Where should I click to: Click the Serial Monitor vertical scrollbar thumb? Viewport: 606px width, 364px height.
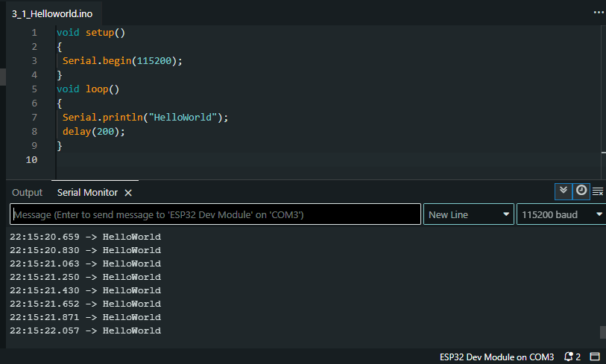(x=602, y=332)
